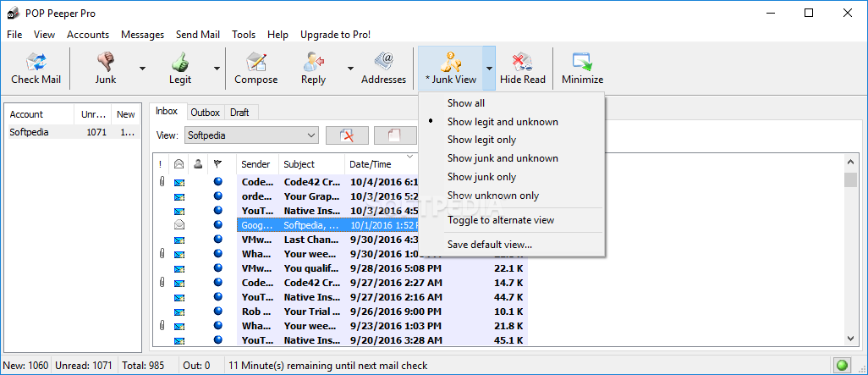Screen dimensions: 868x375
Task: Select the Softpedia account row
Action: pos(73,132)
